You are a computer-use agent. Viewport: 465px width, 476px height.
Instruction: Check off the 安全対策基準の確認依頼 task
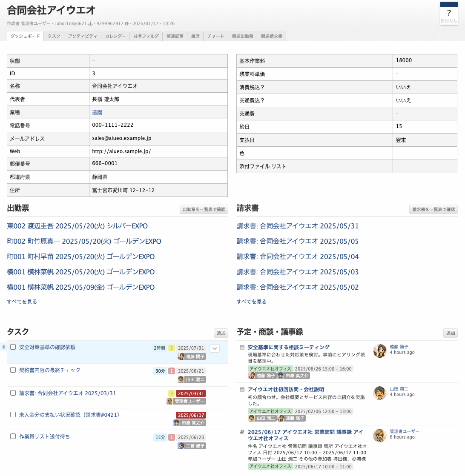coord(13,347)
